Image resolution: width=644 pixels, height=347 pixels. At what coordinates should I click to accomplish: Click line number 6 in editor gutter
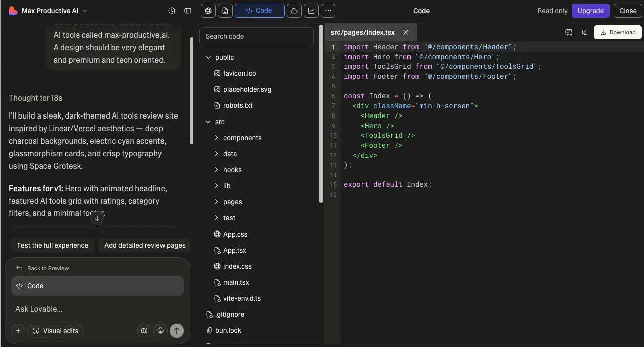click(x=333, y=96)
